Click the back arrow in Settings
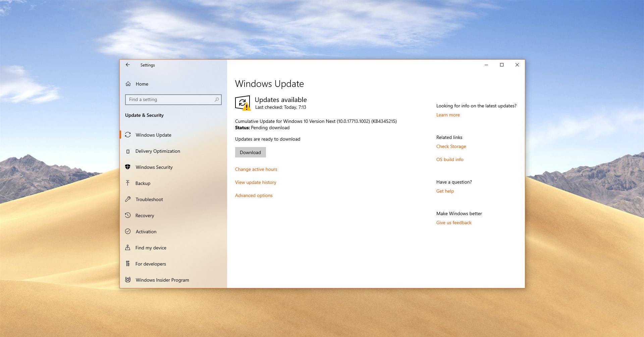 pos(128,65)
